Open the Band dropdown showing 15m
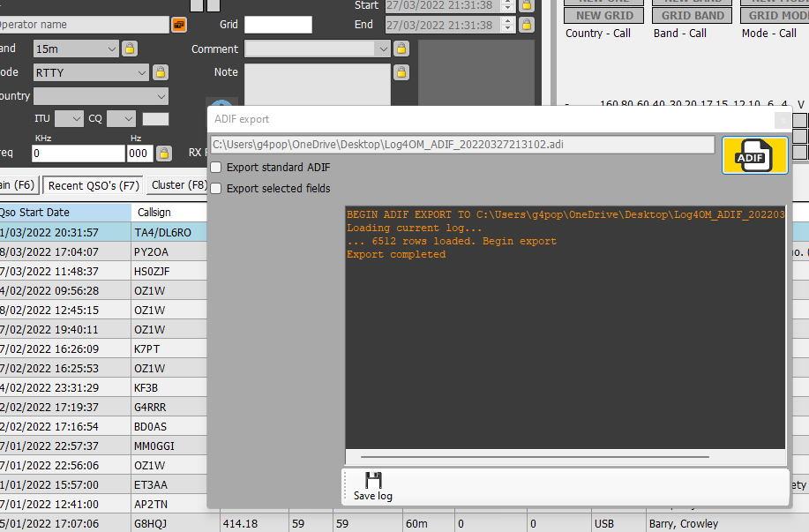809x532 pixels. pos(76,49)
